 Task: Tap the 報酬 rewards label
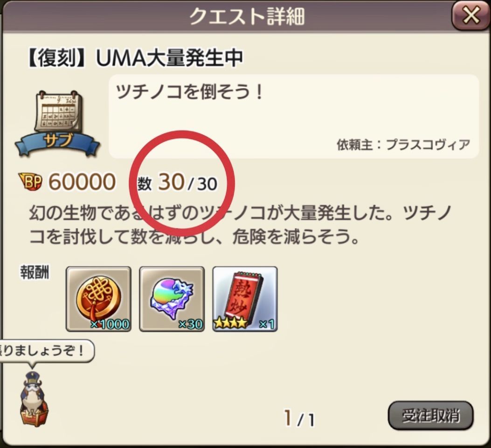(x=35, y=272)
